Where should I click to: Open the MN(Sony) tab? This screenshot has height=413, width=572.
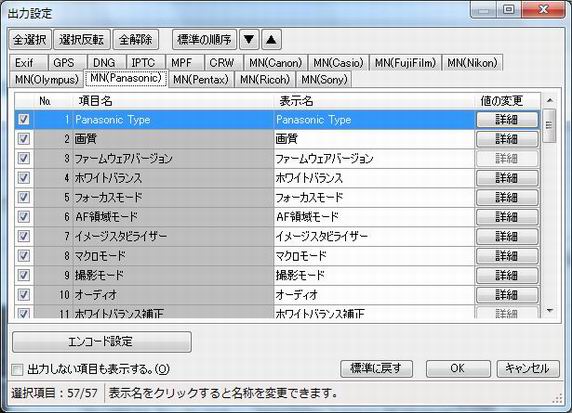point(324,79)
